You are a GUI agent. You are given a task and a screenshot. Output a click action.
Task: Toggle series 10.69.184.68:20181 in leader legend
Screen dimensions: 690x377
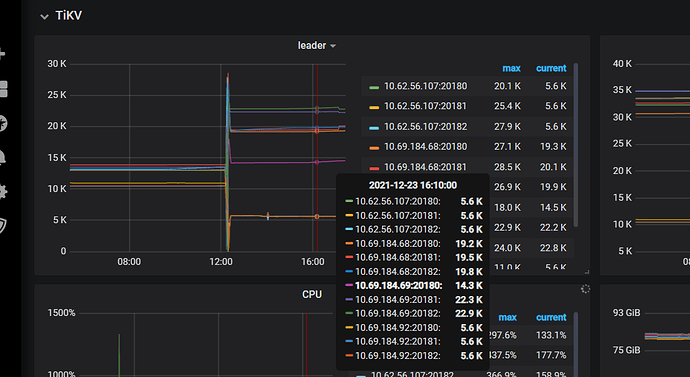[426, 167]
